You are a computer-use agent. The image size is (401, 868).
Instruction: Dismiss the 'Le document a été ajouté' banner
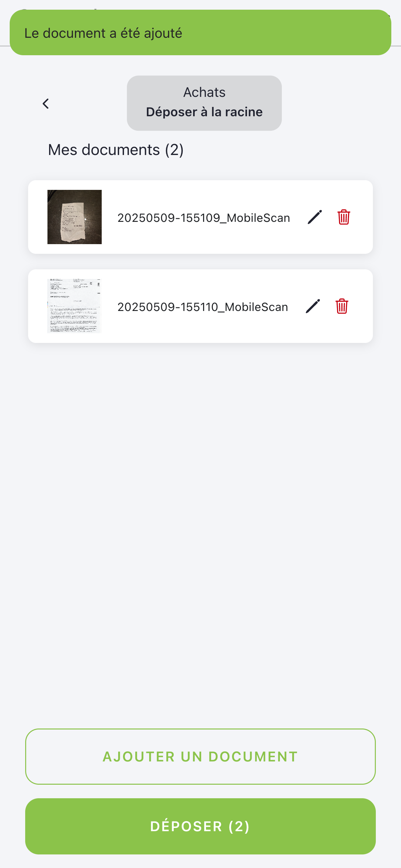[200, 33]
